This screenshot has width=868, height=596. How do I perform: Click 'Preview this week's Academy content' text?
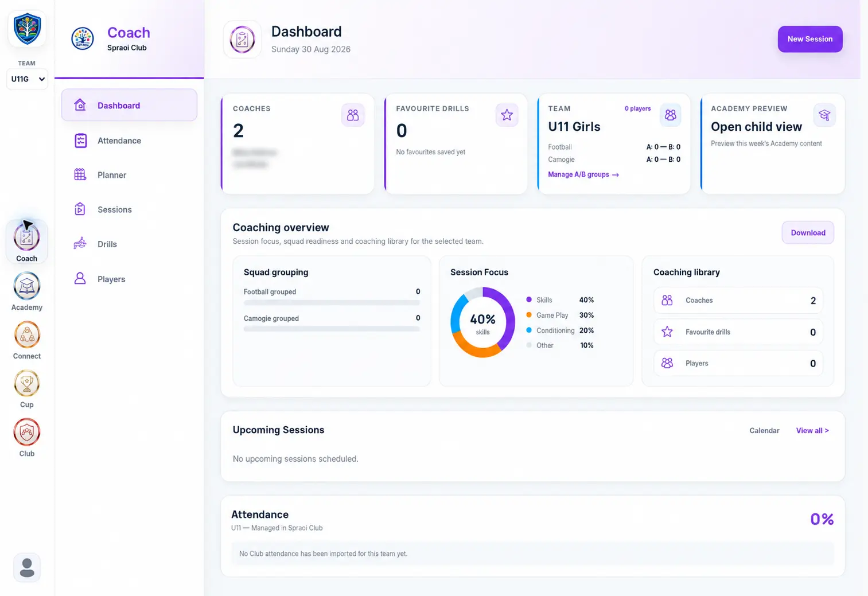click(x=766, y=143)
